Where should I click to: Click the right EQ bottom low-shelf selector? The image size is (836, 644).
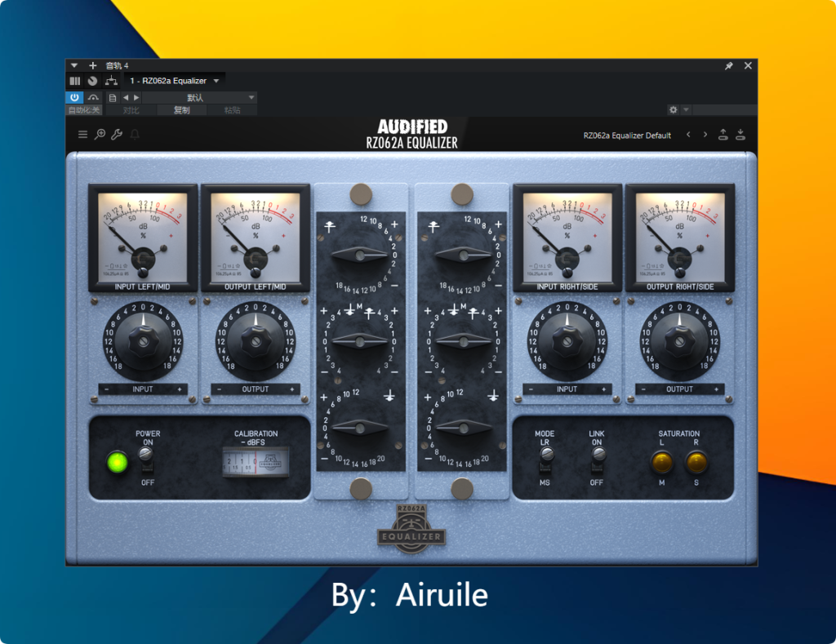[x=464, y=428]
